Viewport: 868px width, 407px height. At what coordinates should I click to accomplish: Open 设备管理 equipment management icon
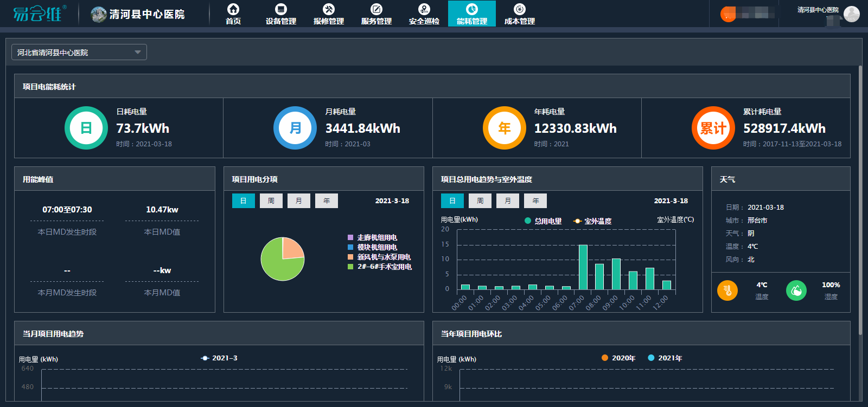pos(280,10)
